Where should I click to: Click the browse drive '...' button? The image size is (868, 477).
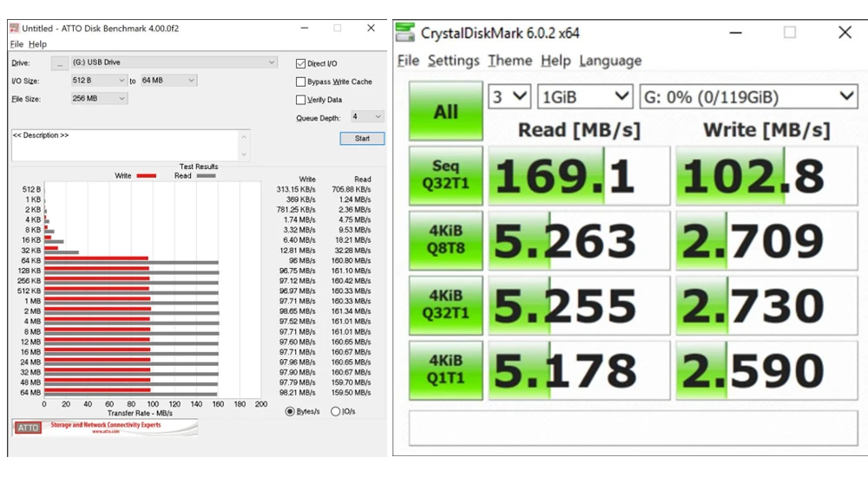pyautogui.click(x=60, y=63)
